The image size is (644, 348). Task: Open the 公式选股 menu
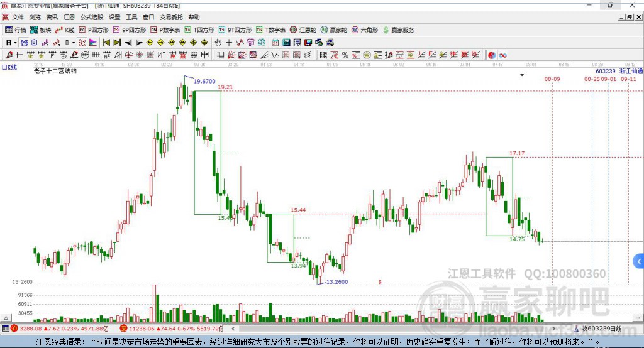(92, 17)
